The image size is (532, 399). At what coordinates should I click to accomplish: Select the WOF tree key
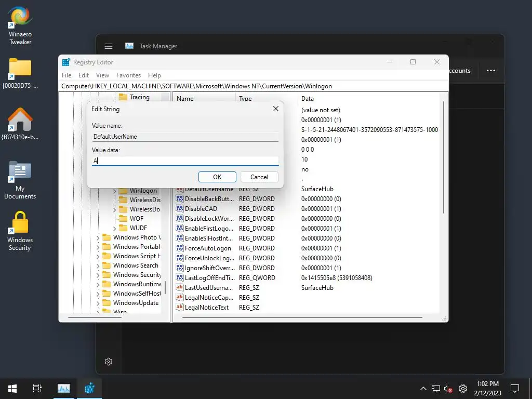click(x=137, y=219)
